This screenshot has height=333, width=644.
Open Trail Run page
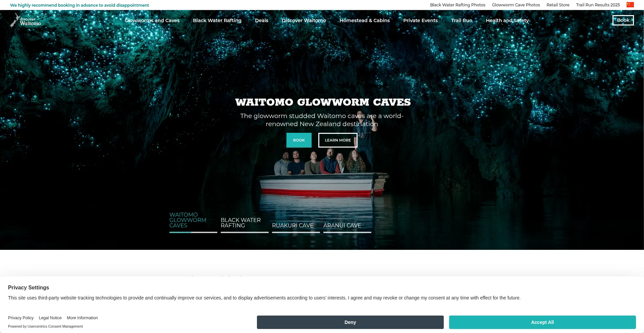click(x=462, y=20)
